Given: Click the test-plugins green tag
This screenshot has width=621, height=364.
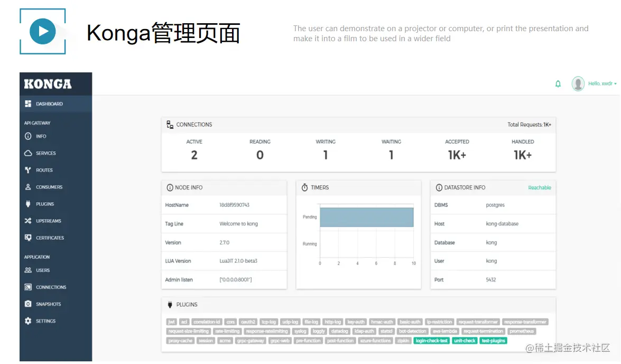Looking at the screenshot, I should pyautogui.click(x=493, y=341).
